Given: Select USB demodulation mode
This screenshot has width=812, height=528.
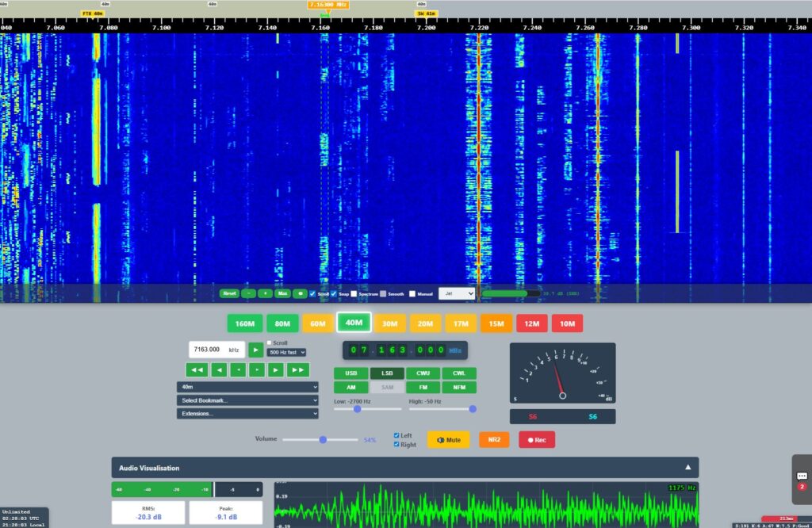Looking at the screenshot, I should tap(350, 373).
